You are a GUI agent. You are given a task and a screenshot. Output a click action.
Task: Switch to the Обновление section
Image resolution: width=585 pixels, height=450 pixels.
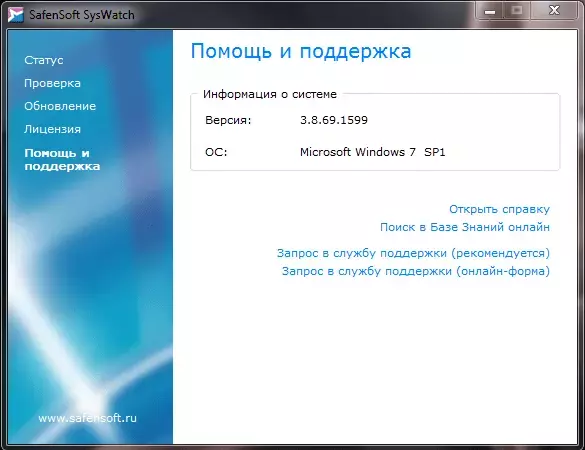[60, 106]
